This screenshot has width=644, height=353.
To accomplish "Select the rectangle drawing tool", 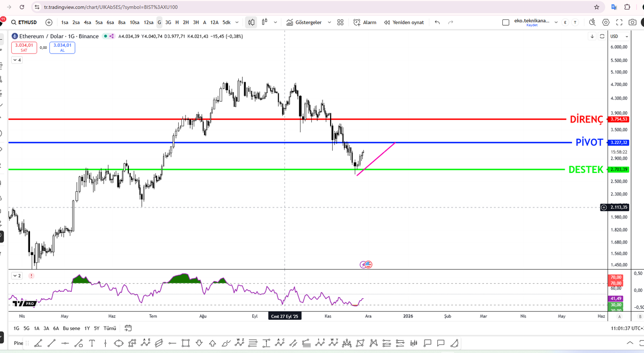I will (x=186, y=343).
